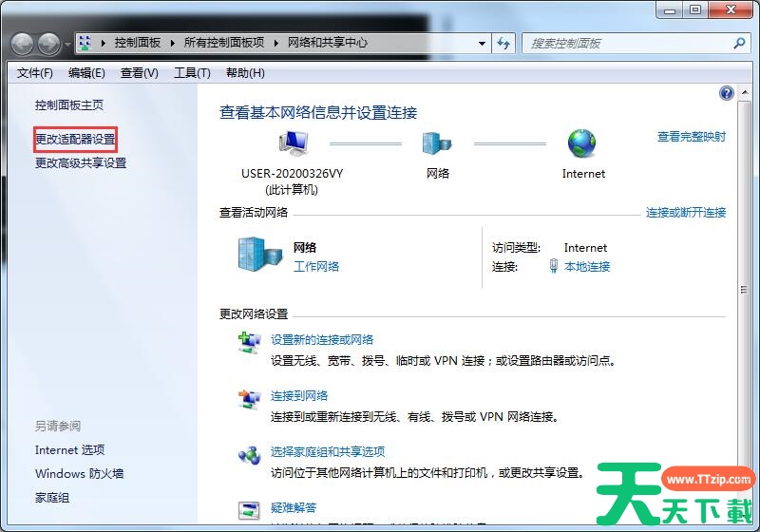
Task: Open the 工具(T) menu
Action: [x=192, y=73]
